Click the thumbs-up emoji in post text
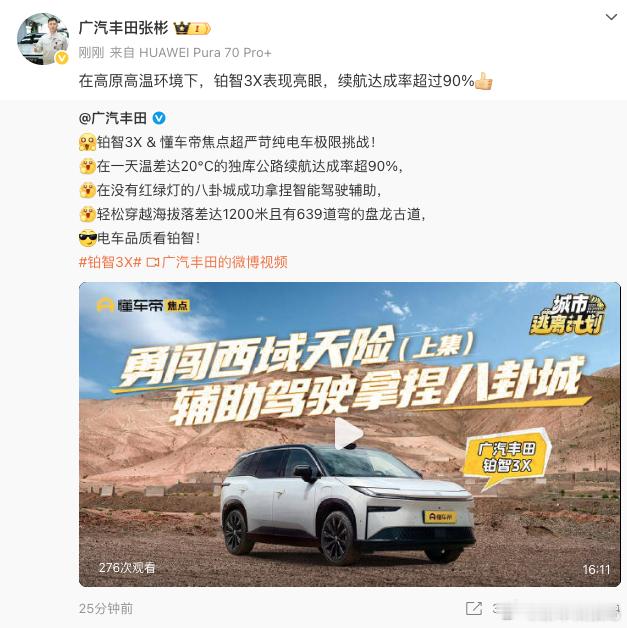Image resolution: width=627 pixels, height=628 pixels. point(484,81)
